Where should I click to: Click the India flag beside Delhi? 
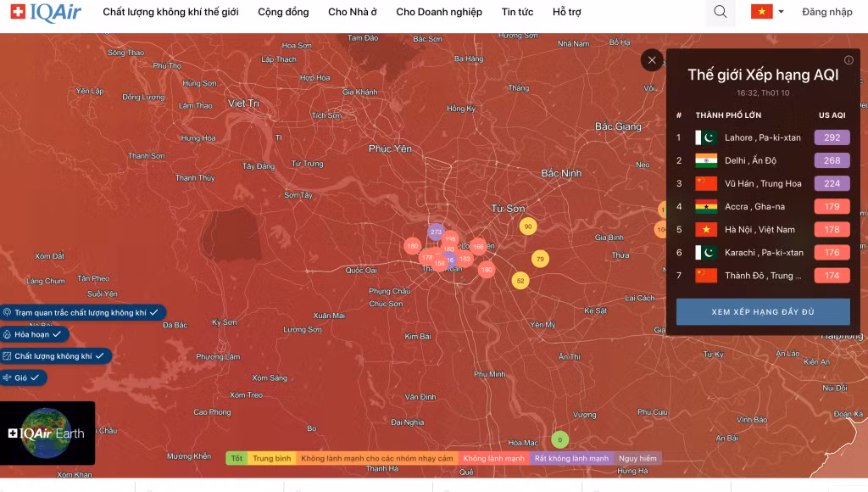click(x=706, y=160)
